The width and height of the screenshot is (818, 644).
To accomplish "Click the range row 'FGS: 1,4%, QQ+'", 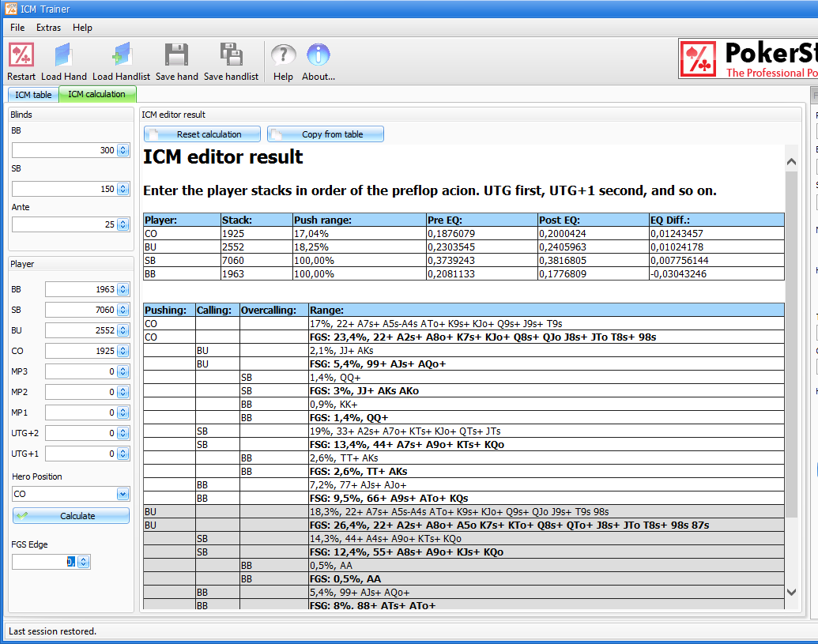I will click(546, 418).
